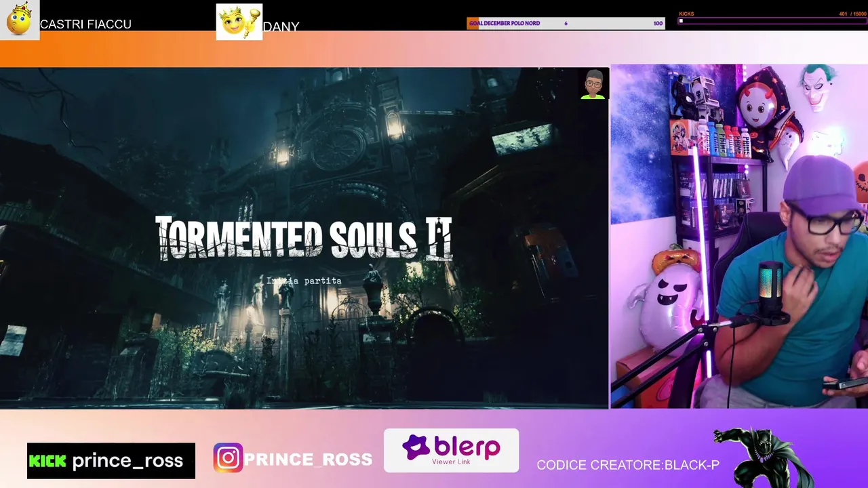
Task: Click the KICKS progress bar
Action: coord(772,21)
